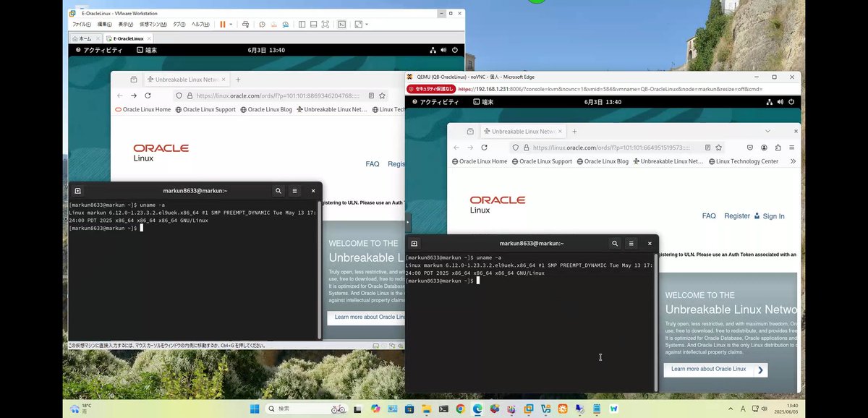Open Oracle Linux Support bookmark in VMware guest

(205, 110)
